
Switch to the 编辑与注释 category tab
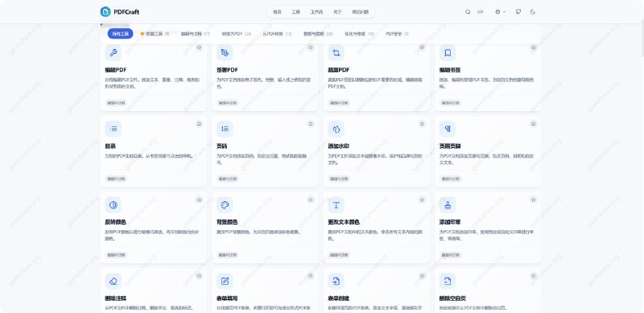(x=196, y=34)
